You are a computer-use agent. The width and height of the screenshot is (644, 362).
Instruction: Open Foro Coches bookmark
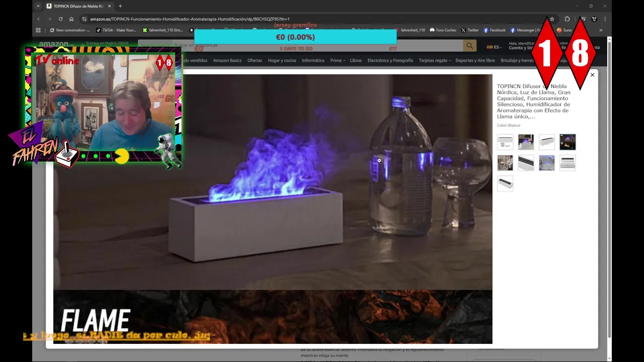(443, 30)
